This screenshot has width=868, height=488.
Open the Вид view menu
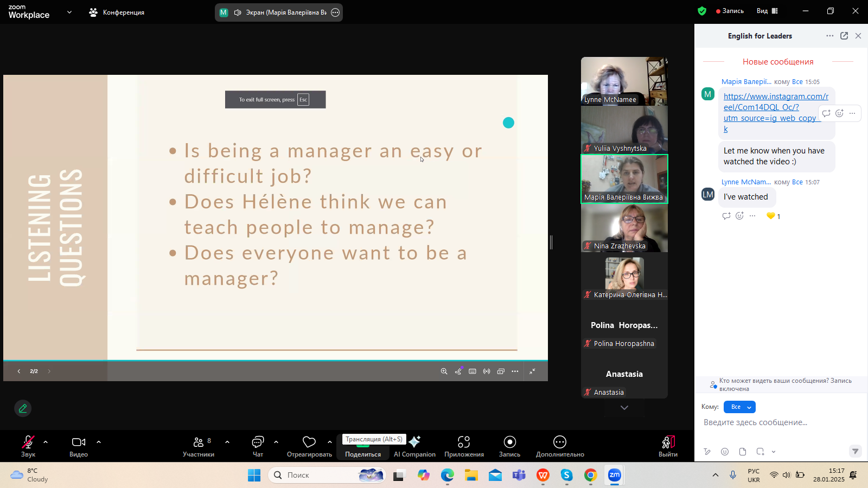(767, 11)
